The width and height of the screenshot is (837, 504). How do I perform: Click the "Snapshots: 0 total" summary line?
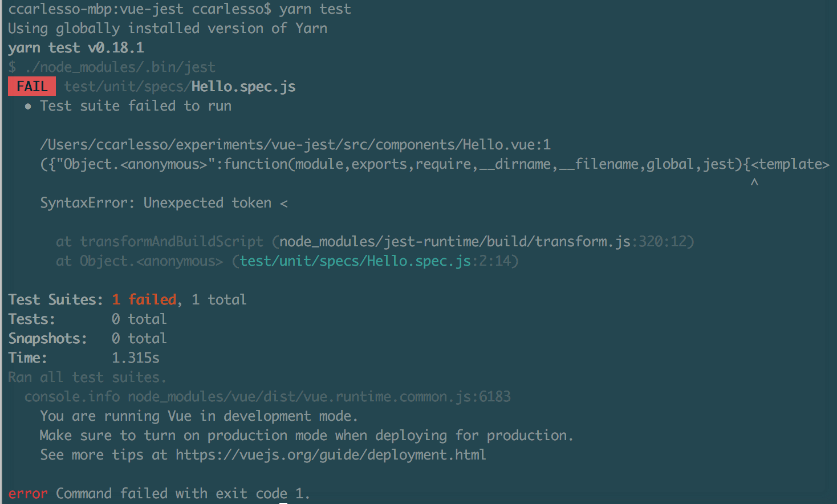pyautogui.click(x=87, y=339)
